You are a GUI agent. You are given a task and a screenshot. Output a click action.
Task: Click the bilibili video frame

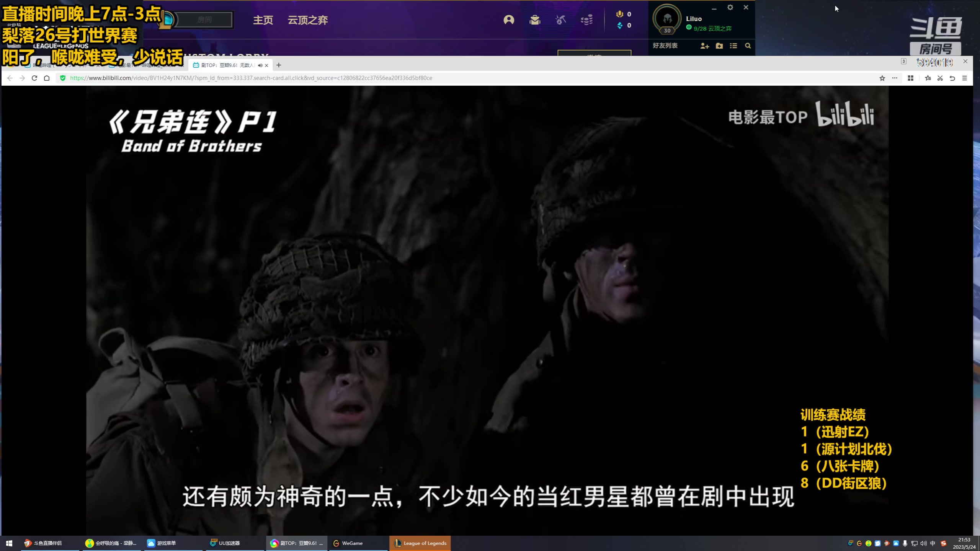[487, 310]
